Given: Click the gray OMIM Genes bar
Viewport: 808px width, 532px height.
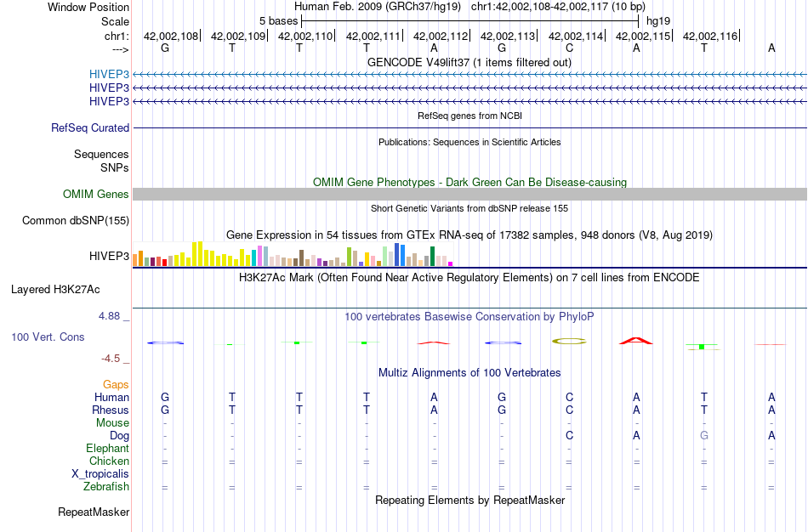Looking at the screenshot, I should [x=469, y=194].
